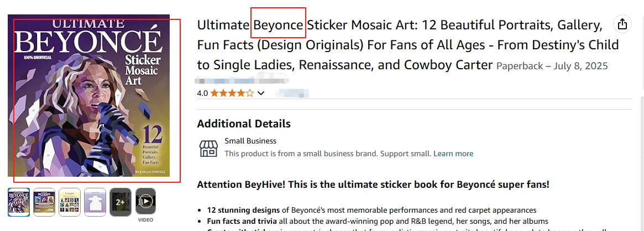Click the share icon beside the title

click(622, 24)
